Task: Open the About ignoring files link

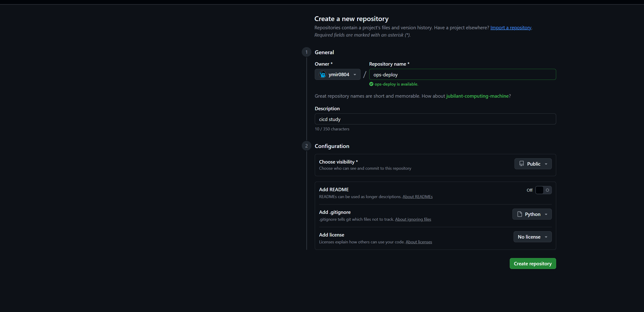Action: 413,219
